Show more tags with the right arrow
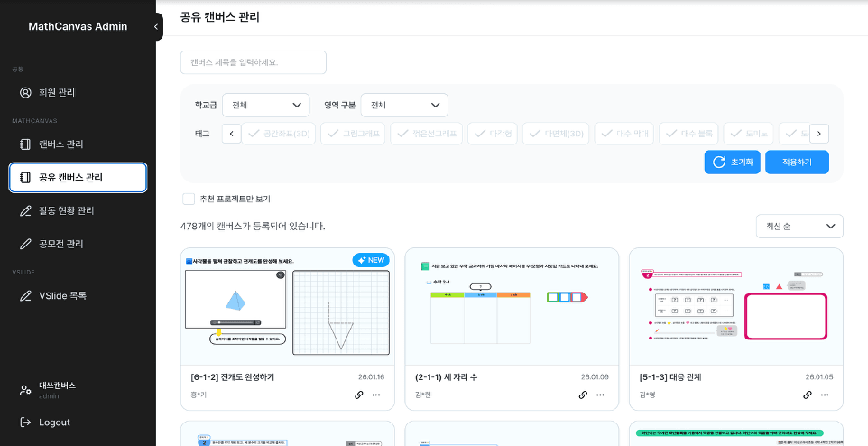The image size is (868, 446). tap(818, 134)
